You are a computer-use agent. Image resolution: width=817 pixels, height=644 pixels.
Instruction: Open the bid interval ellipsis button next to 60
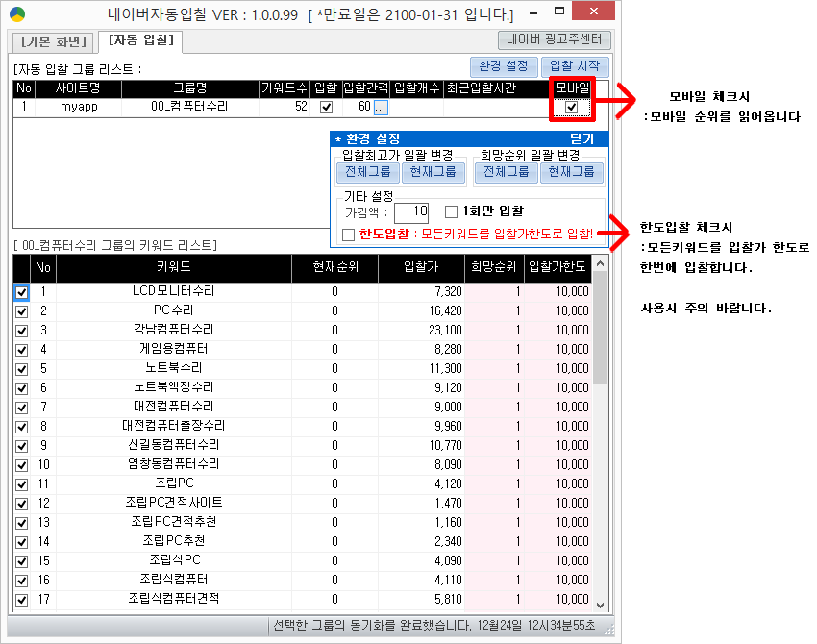click(x=381, y=108)
